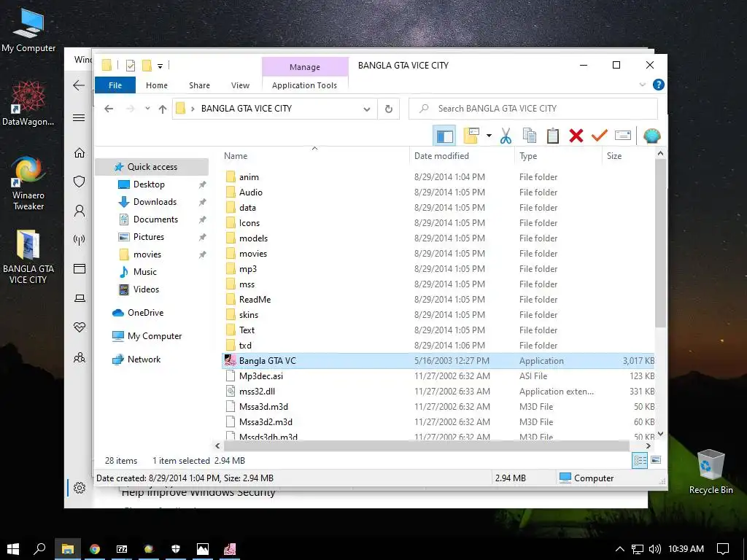Click the red X Delete icon
The image size is (747, 560).
click(x=576, y=136)
